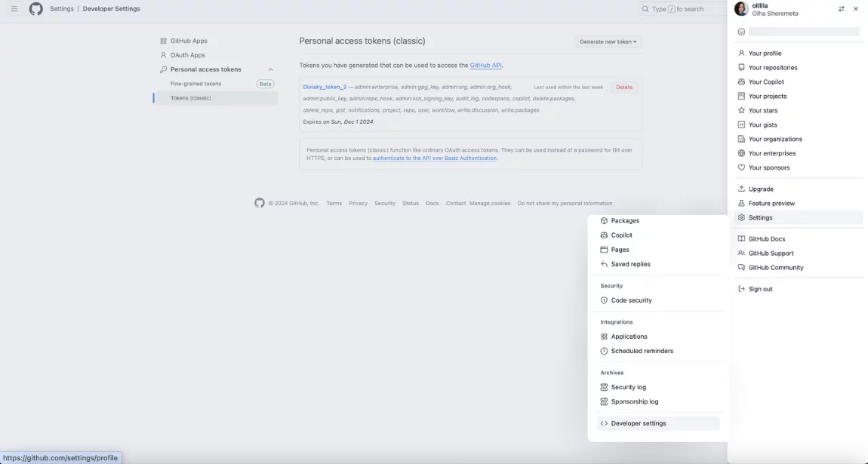Viewport: 868px width, 464px height.
Task: Open Your organizations from the account menu
Action: 775,138
